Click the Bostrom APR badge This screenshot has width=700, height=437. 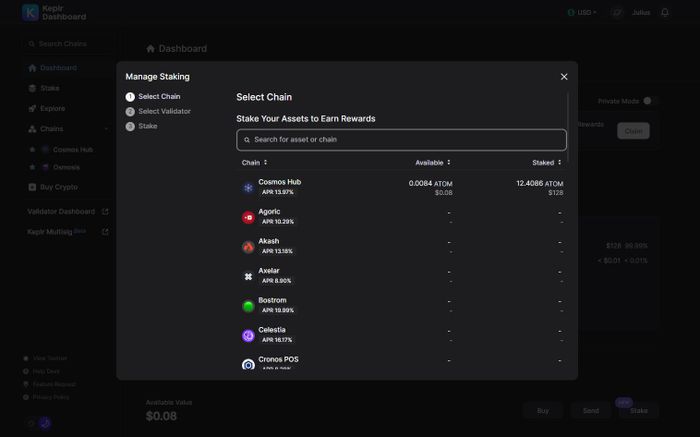tap(278, 310)
